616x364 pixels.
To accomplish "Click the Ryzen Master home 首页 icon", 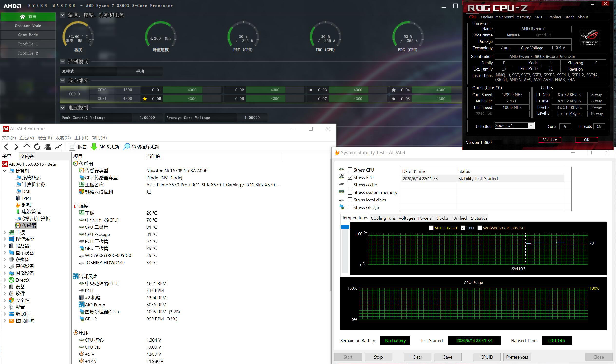I will pos(23,17).
